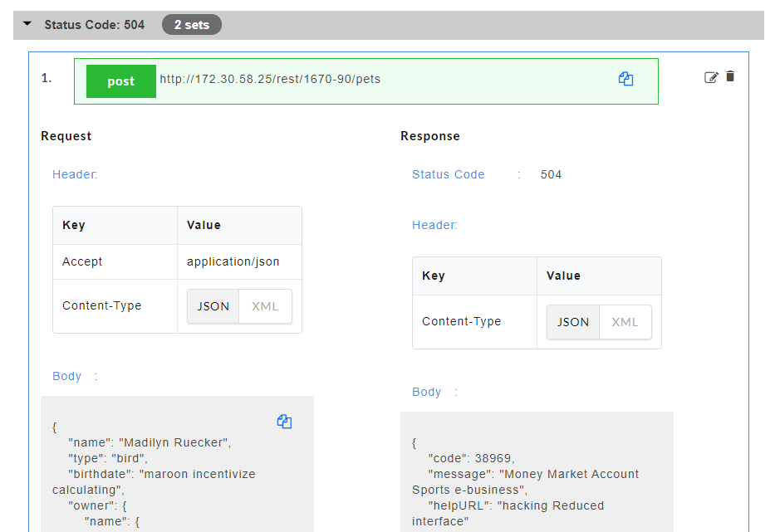Copy the request URL
Viewport: 780px width, 532px height.
pyautogui.click(x=625, y=77)
